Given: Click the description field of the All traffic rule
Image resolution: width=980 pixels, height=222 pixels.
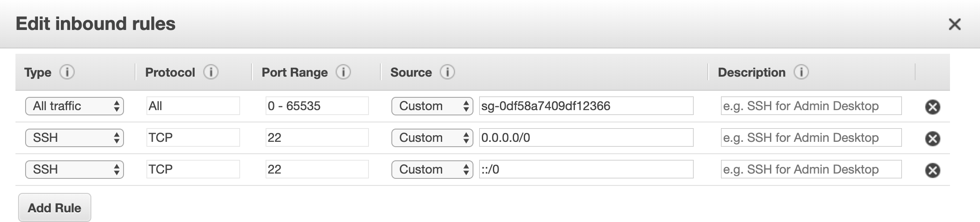Looking at the screenshot, I should coord(811,106).
